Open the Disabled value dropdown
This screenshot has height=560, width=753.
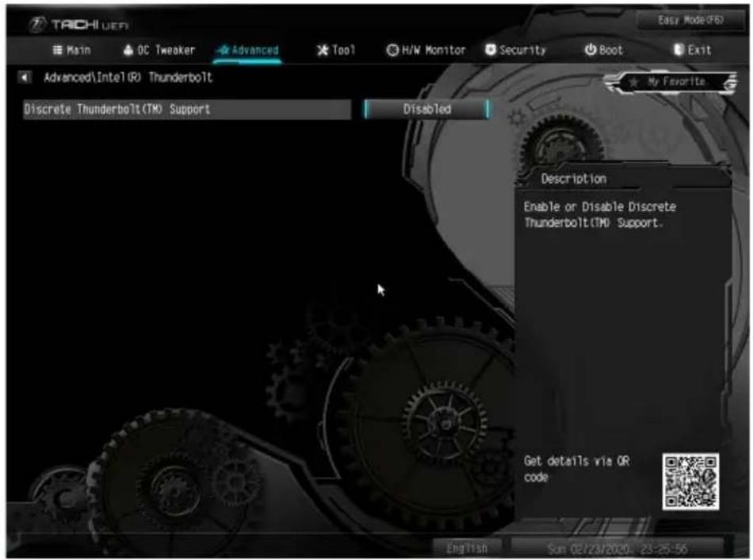[x=426, y=109]
